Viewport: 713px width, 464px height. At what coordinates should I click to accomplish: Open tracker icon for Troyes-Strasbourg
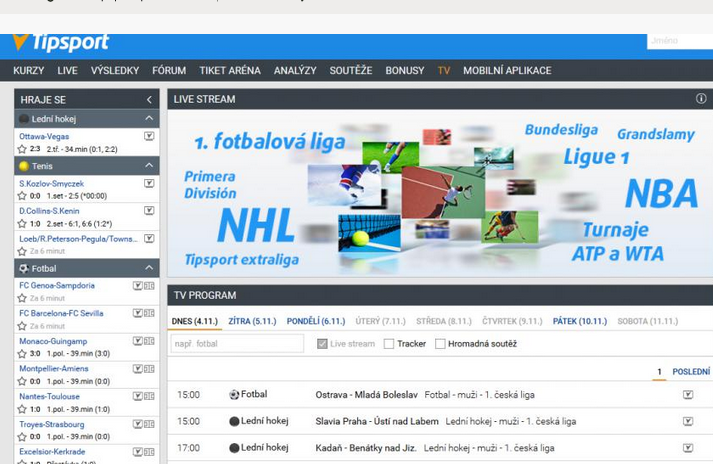pyautogui.click(x=149, y=424)
